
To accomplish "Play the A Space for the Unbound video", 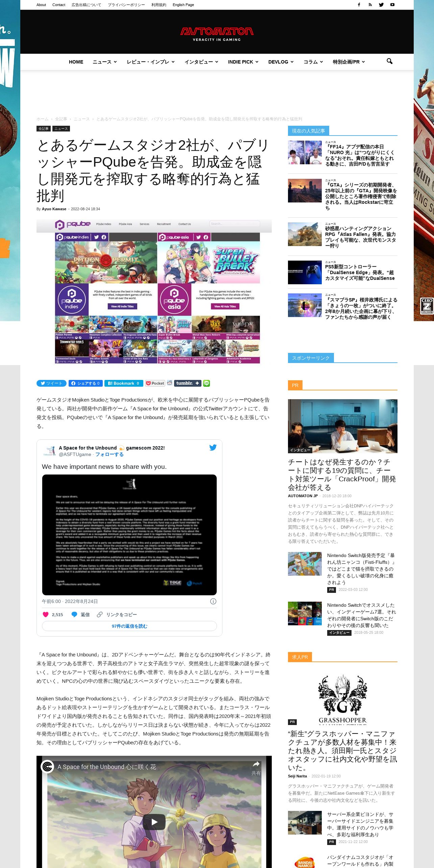I will (154, 822).
